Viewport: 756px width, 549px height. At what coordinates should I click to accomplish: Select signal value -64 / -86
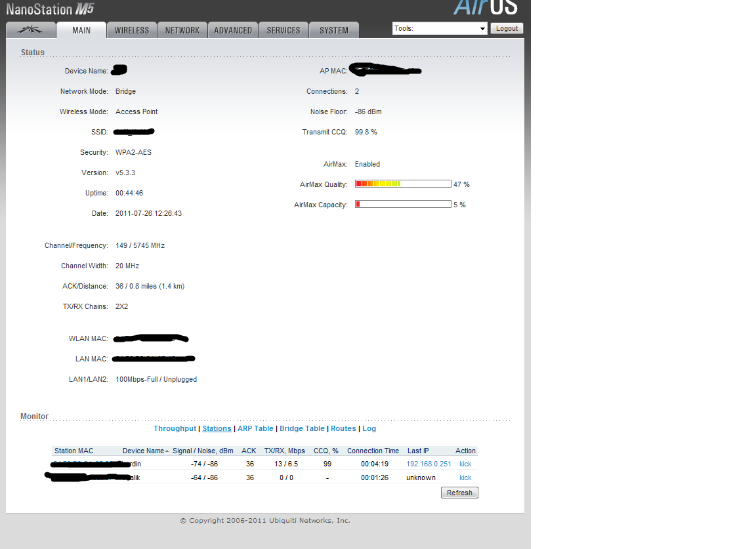205,478
